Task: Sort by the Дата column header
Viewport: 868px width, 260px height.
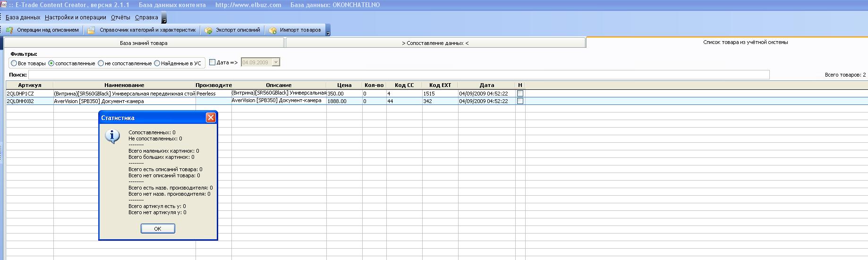Action: click(x=486, y=85)
